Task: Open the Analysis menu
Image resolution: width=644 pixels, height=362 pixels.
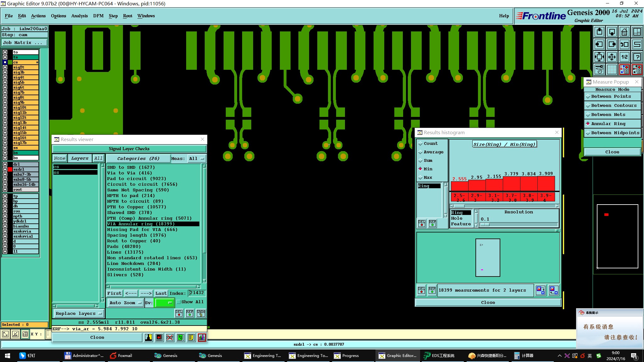Action: tap(79, 16)
